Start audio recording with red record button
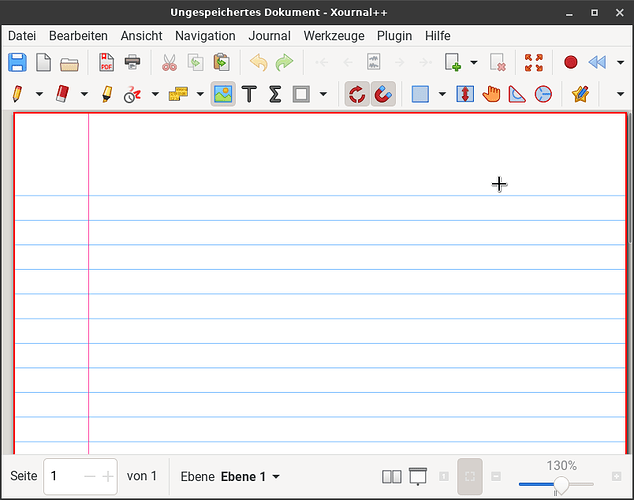The width and height of the screenshot is (634, 500). tap(571, 63)
